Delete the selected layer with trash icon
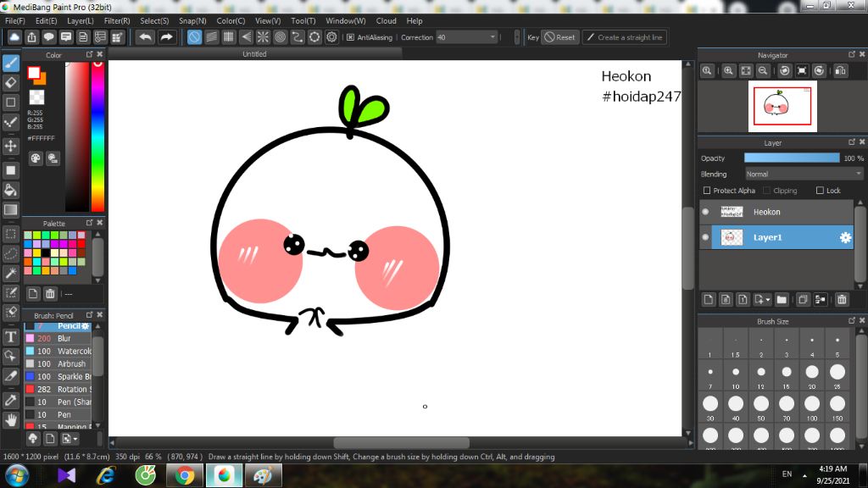This screenshot has width=868, height=488. (x=842, y=299)
